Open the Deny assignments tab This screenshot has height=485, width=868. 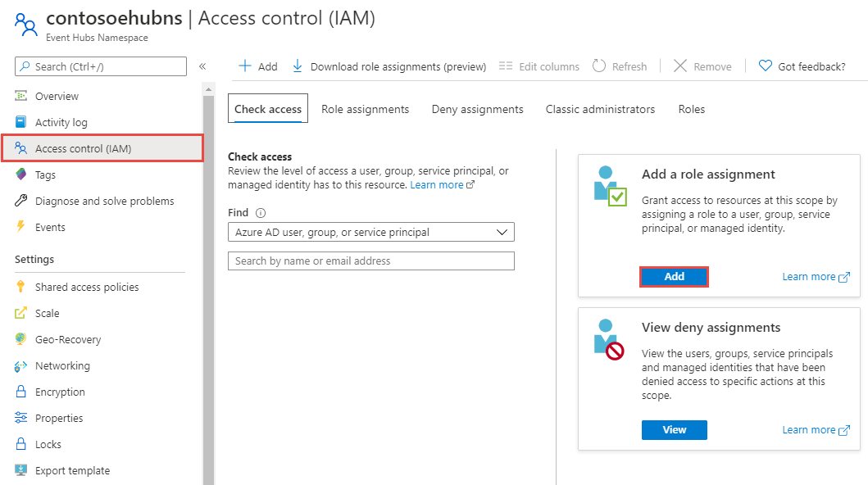(478, 110)
